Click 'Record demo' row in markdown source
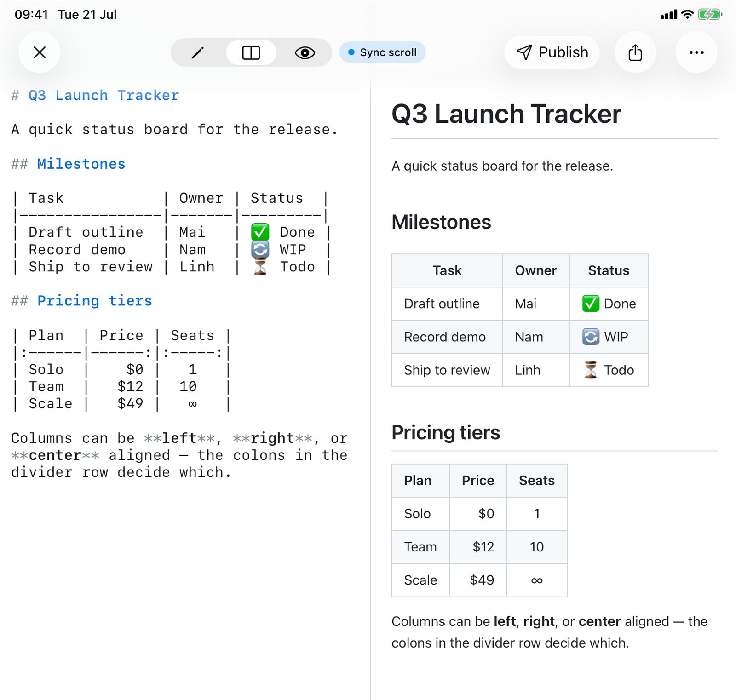736x700 pixels. coord(171,250)
